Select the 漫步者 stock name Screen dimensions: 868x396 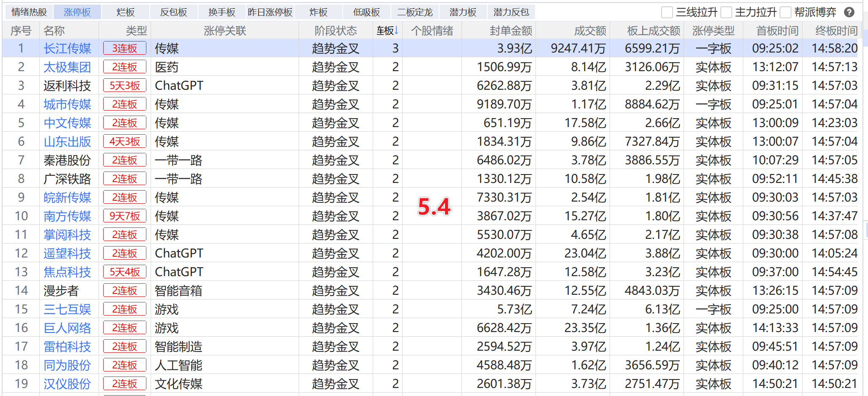61,291
